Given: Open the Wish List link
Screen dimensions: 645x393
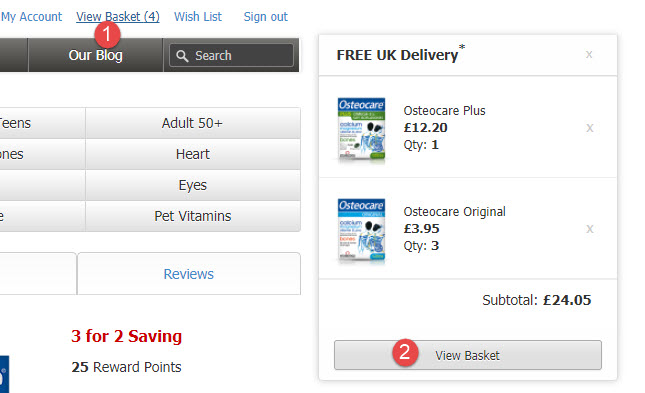Looking at the screenshot, I should [198, 17].
